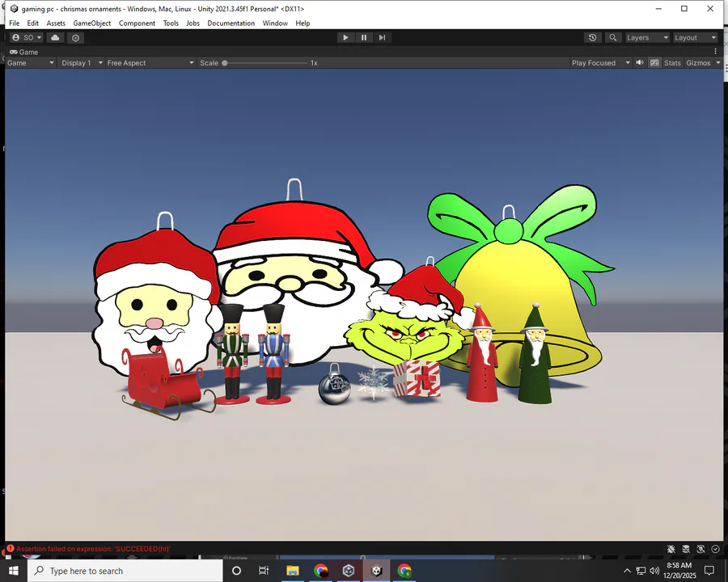This screenshot has height=582, width=728.
Task: Open Cortana circle icon on taskbar
Action: point(236,571)
